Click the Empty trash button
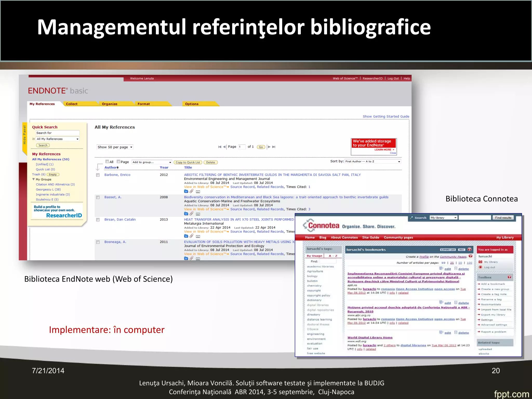This screenshot has width=532, height=399. pos(53,175)
